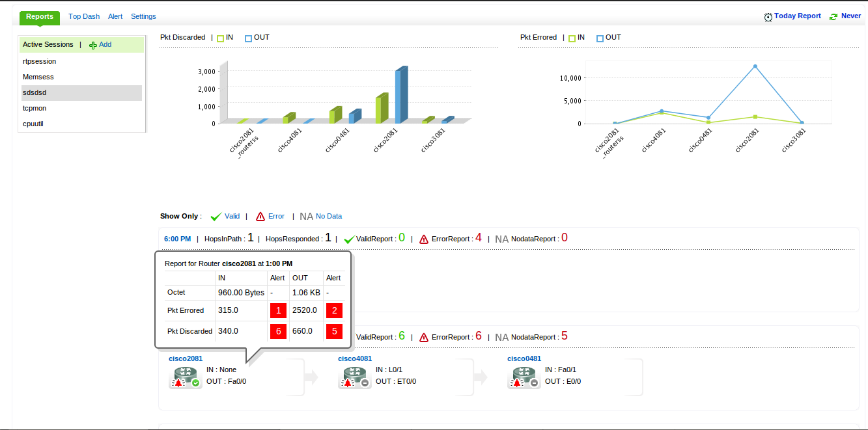Click the No Data filter link
The height and width of the screenshot is (430, 868).
pos(329,216)
